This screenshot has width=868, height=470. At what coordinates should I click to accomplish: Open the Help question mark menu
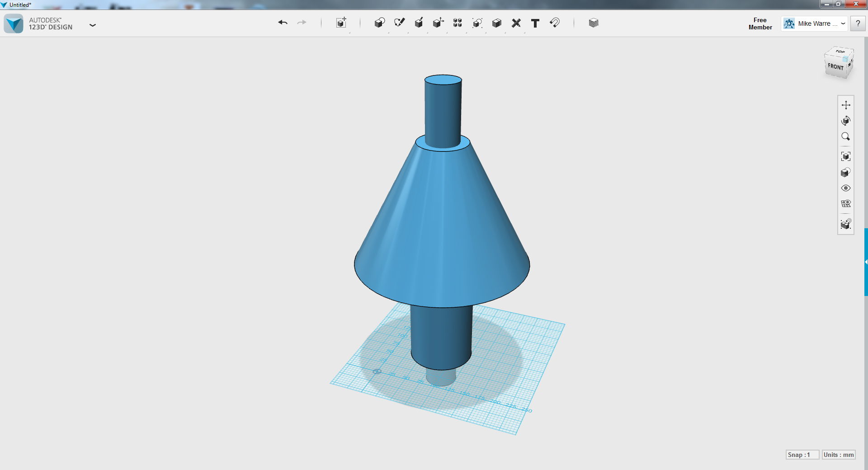click(x=858, y=23)
